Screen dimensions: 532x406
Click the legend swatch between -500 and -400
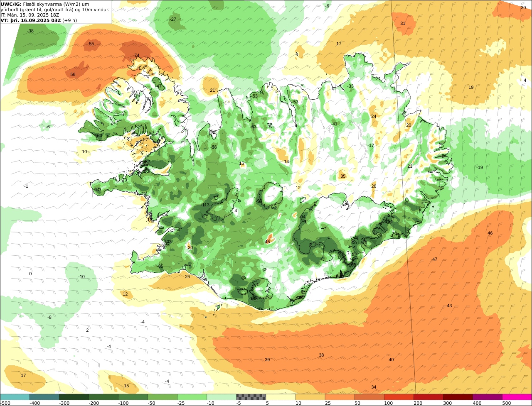(x=15, y=397)
